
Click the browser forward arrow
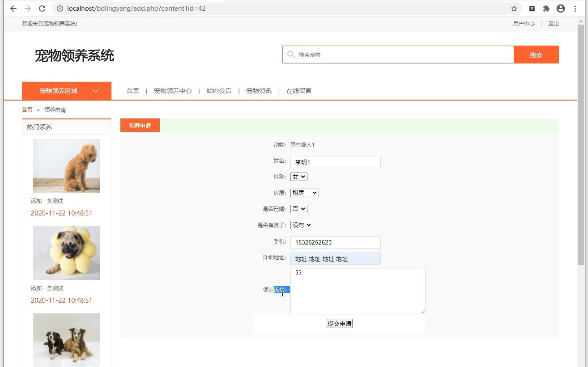tap(28, 8)
